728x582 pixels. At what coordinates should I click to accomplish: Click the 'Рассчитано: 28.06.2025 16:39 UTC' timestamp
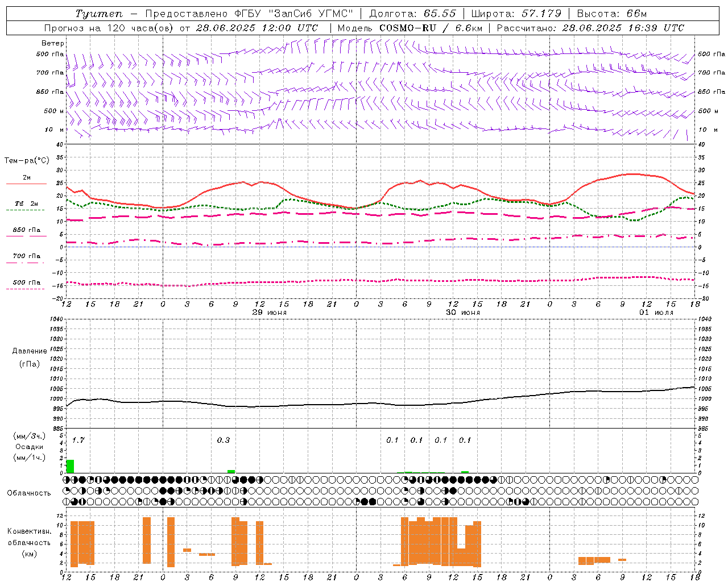590,28
